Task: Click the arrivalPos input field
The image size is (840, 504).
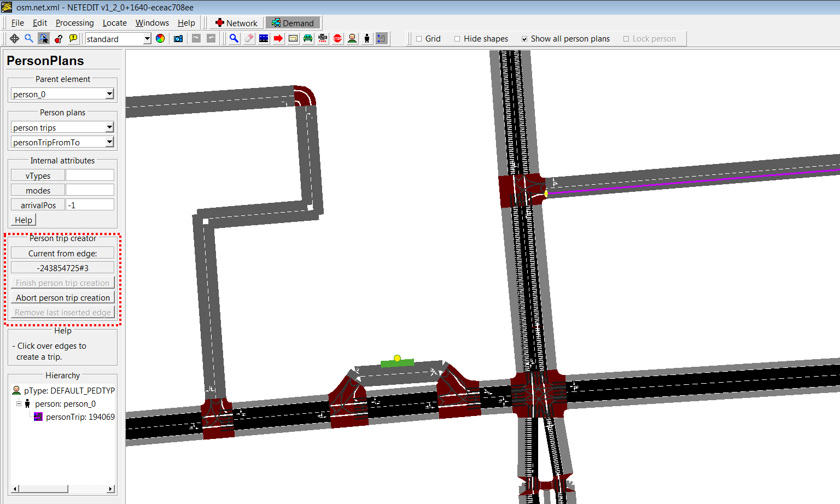Action: click(90, 205)
